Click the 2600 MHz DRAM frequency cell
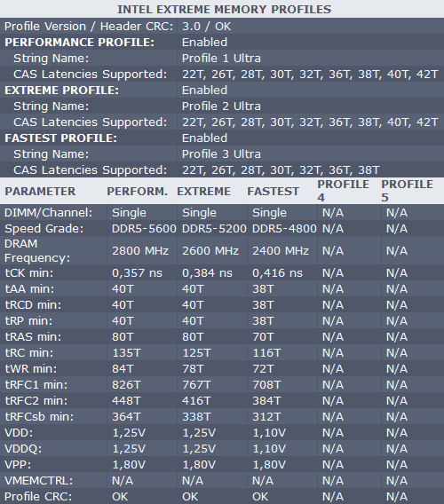The height and width of the screenshot is (504, 444). tap(210, 251)
